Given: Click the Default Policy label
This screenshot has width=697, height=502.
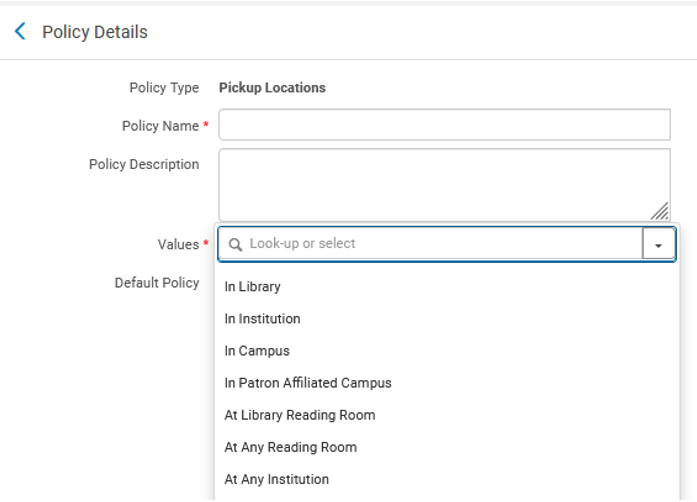Looking at the screenshot, I should [x=157, y=283].
